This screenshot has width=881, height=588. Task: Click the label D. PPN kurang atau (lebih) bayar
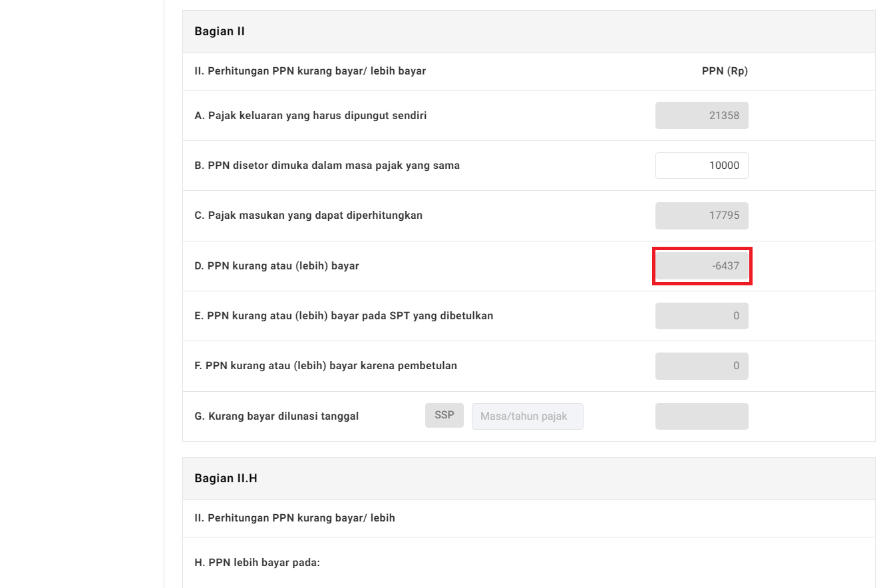point(276,266)
